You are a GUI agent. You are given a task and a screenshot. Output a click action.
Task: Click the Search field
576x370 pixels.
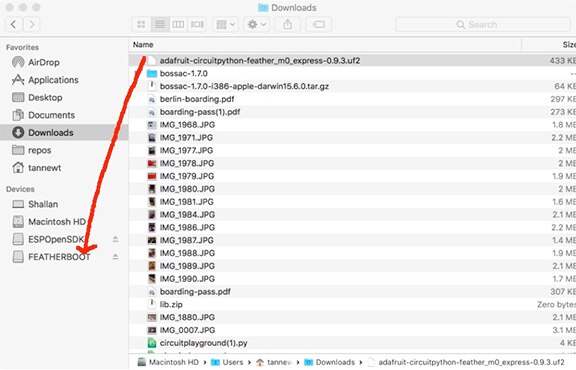pyautogui.click(x=483, y=25)
